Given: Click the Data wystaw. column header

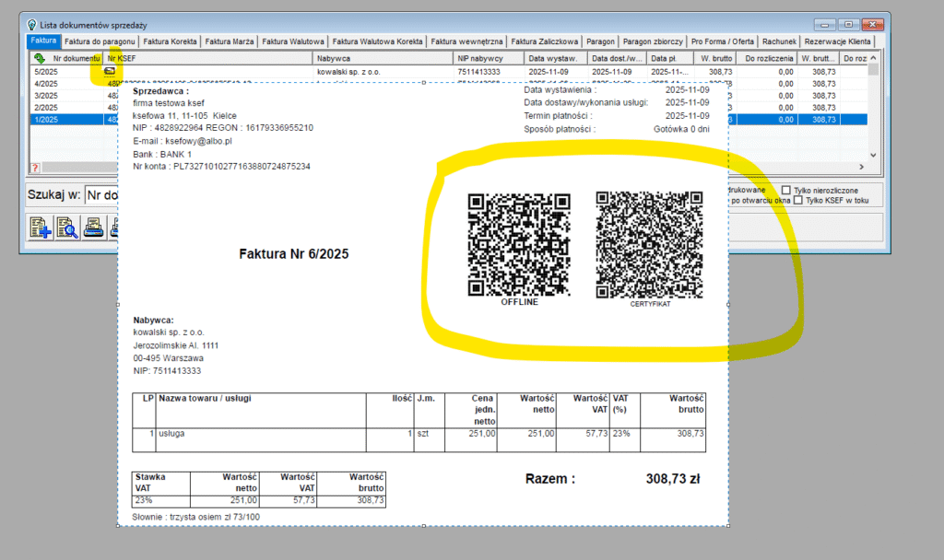Looking at the screenshot, I should [552, 58].
